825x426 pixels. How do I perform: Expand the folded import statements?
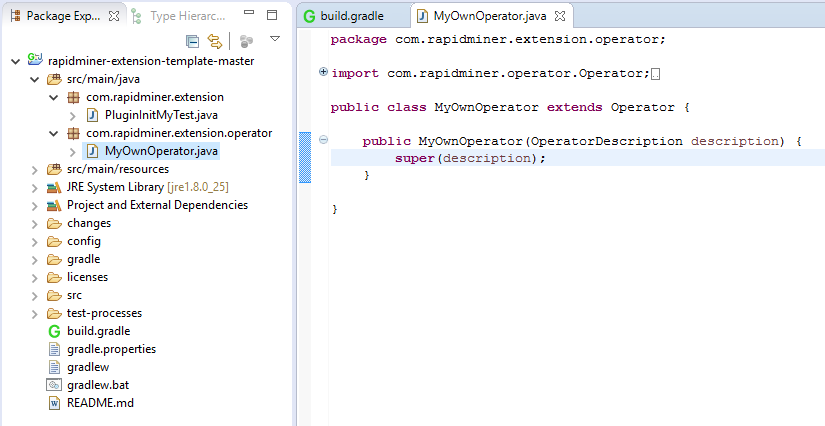pyautogui.click(x=323, y=72)
